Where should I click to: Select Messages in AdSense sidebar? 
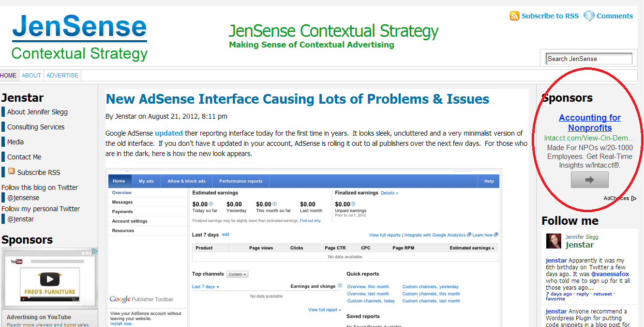point(122,202)
